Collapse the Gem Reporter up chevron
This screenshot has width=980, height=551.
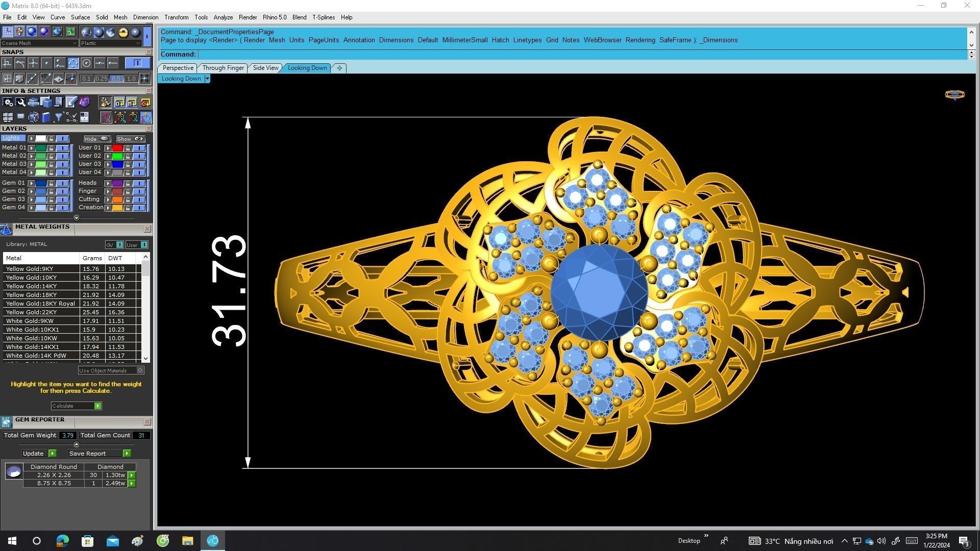point(77,444)
